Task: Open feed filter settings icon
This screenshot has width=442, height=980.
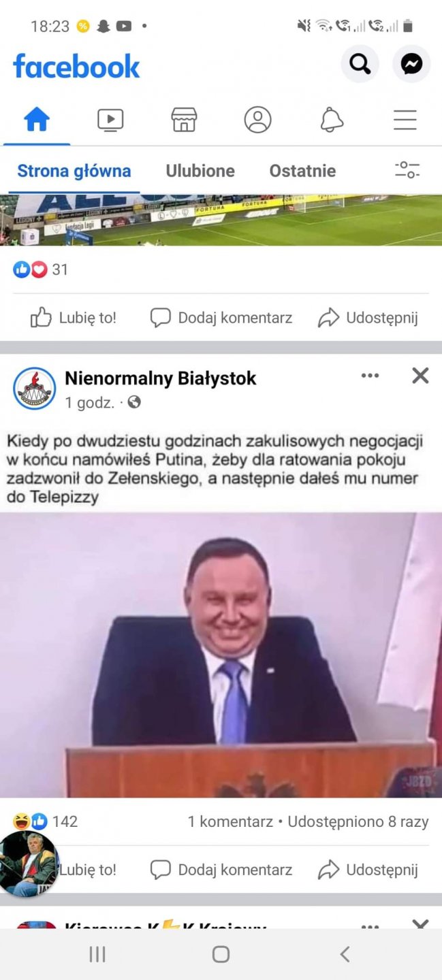Action: [407, 170]
